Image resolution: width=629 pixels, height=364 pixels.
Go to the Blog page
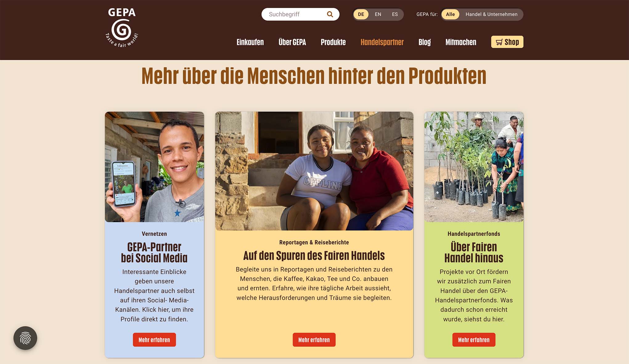[x=424, y=42]
